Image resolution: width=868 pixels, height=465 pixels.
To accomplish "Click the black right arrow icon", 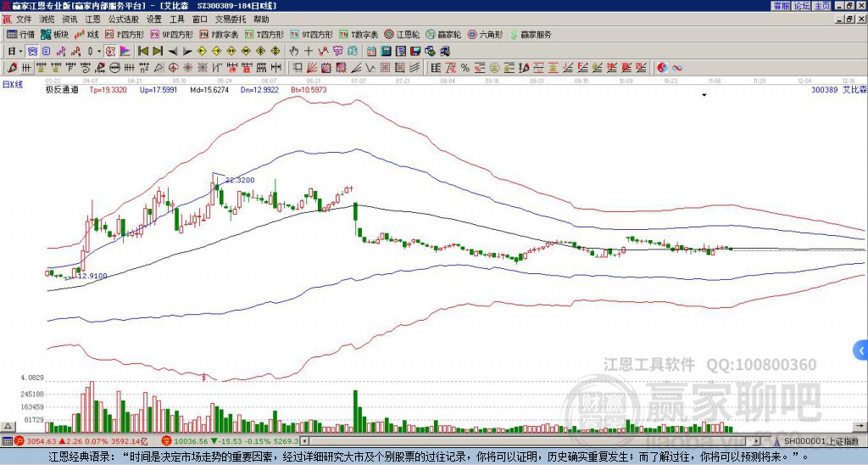I will pos(187,52).
